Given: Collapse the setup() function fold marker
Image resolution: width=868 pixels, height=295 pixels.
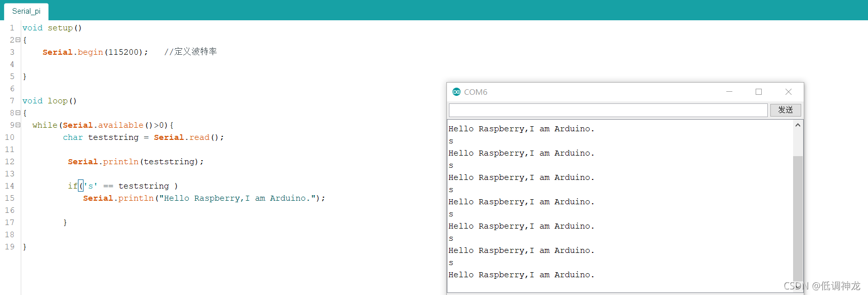Looking at the screenshot, I should (x=18, y=40).
